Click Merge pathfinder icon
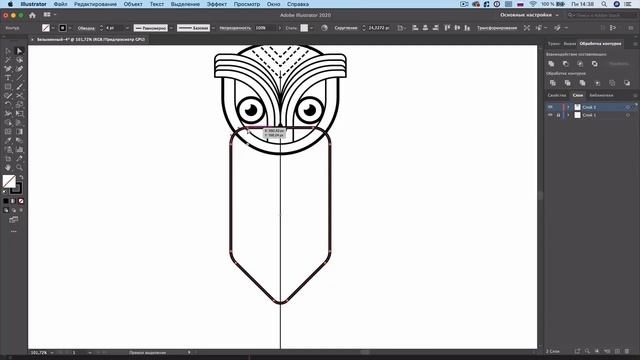The image size is (640, 360). 582,83
